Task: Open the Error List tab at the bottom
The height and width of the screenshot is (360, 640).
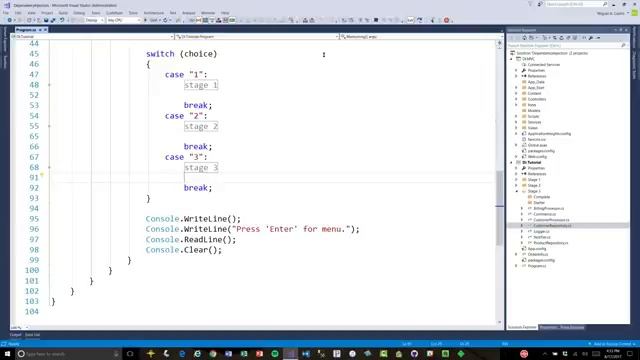Action: coord(33,335)
